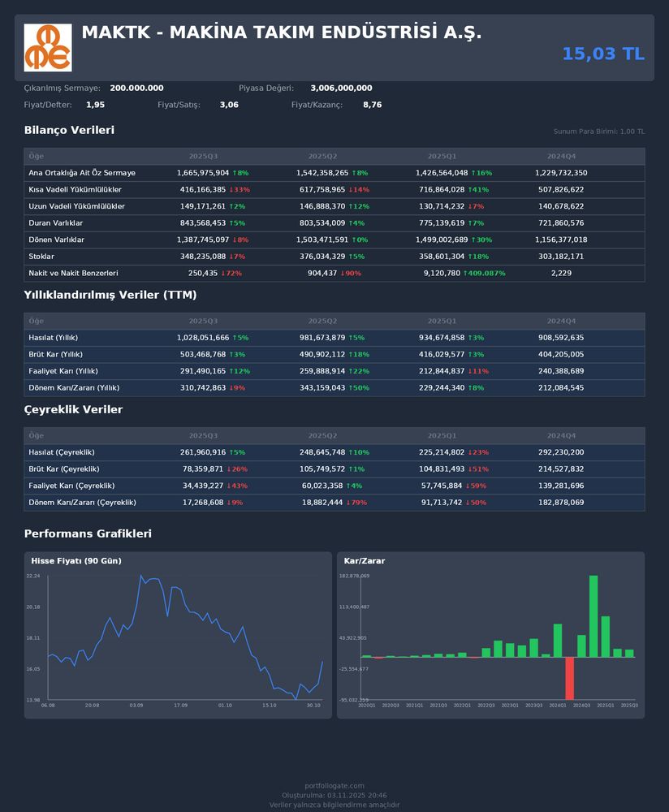Click the value 1,028,051,666
This screenshot has width=669, height=812.
(x=203, y=338)
